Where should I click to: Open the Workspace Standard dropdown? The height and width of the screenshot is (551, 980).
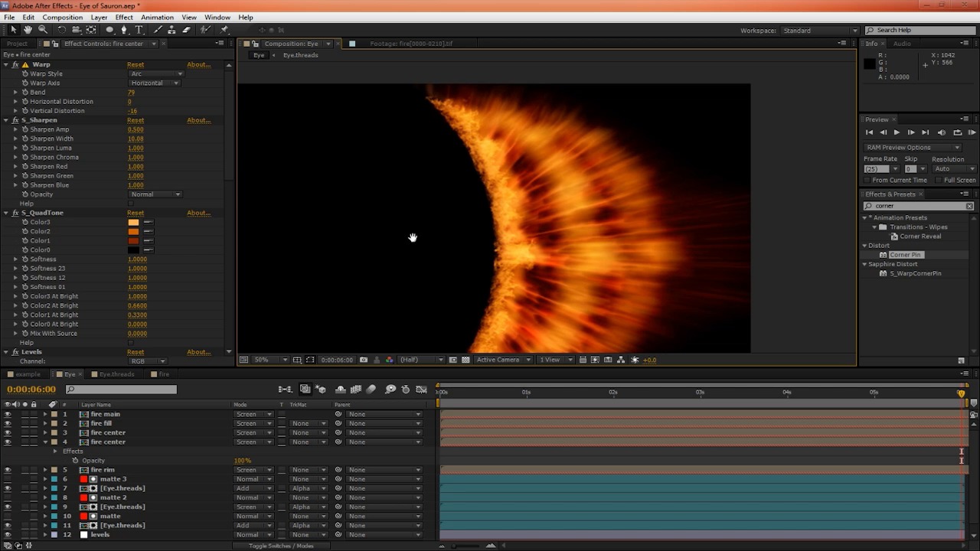coord(819,31)
